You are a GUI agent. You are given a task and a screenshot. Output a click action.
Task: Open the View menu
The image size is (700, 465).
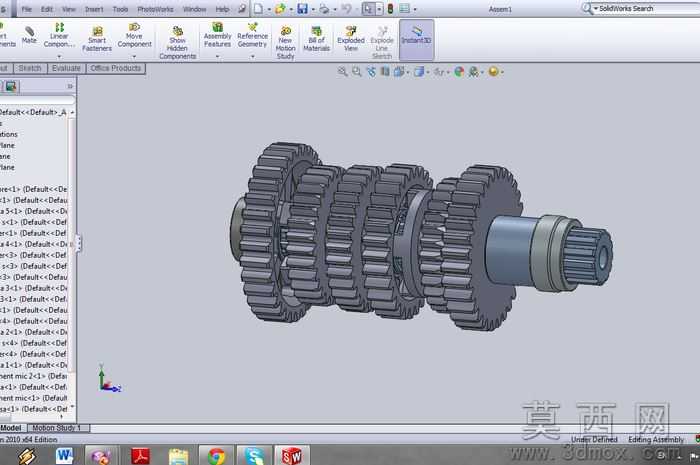(x=69, y=9)
